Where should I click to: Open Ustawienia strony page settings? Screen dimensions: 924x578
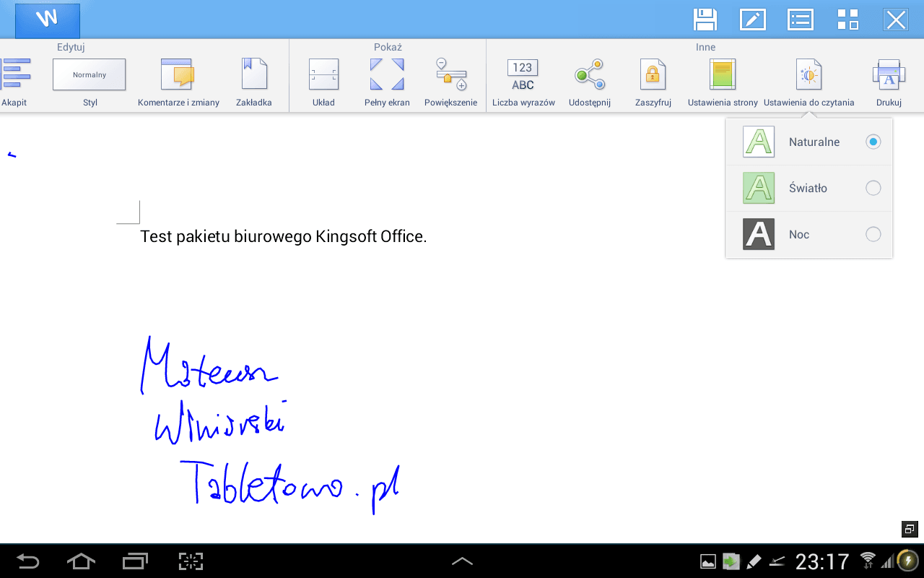723,82
